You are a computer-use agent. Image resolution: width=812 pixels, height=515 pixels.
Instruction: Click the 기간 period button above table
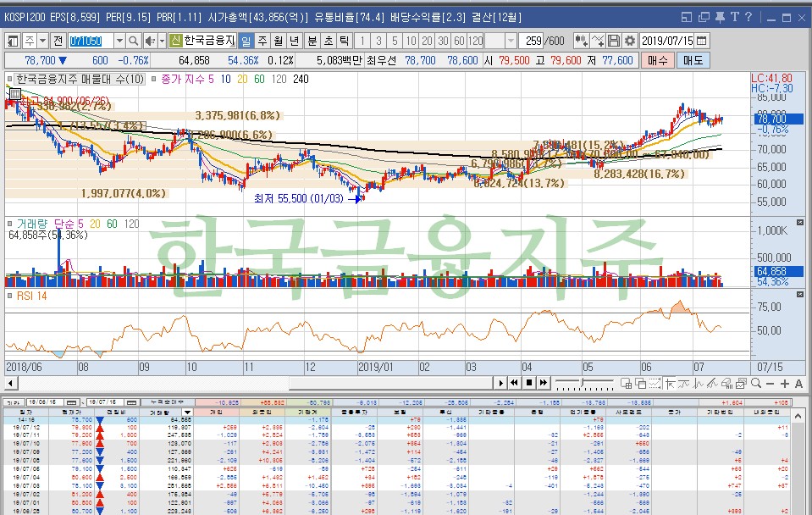(x=14, y=402)
